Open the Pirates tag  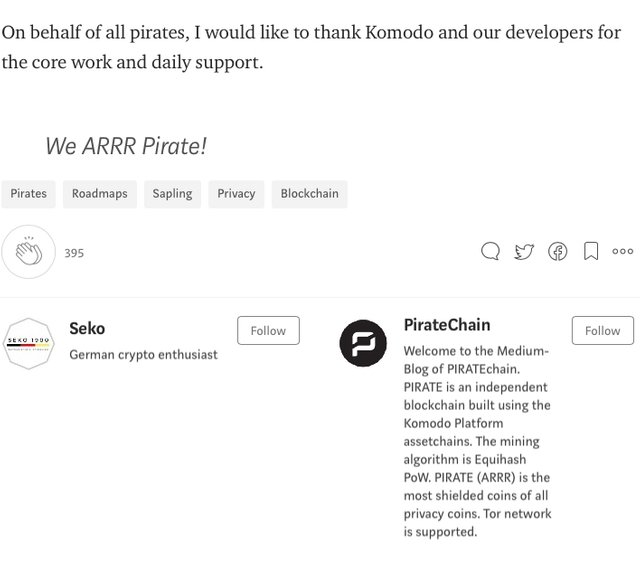(29, 194)
